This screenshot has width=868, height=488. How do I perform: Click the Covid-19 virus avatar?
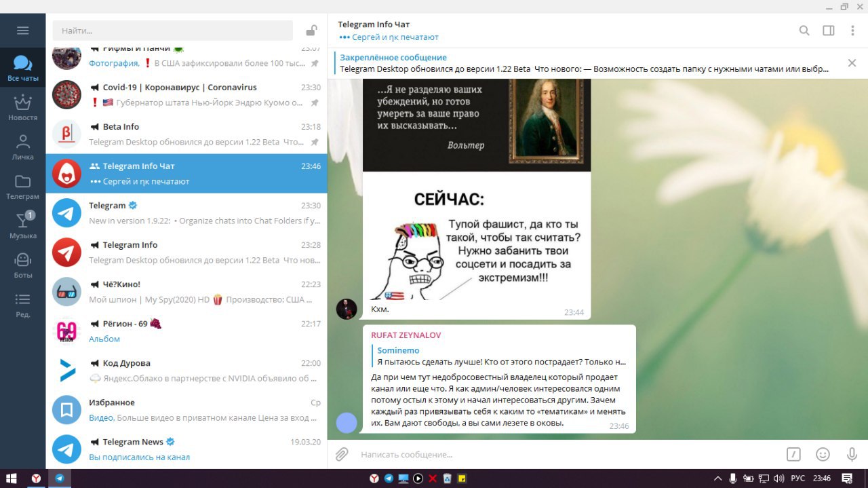pos(66,95)
